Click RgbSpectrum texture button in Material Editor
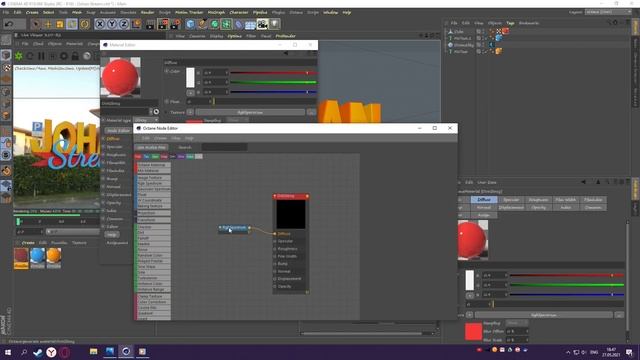 pyautogui.click(x=250, y=112)
